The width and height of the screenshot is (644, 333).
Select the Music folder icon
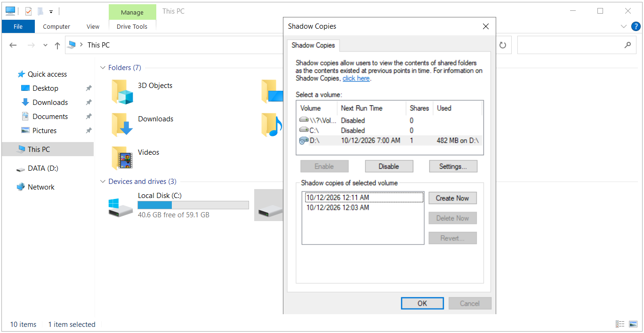[x=272, y=125]
